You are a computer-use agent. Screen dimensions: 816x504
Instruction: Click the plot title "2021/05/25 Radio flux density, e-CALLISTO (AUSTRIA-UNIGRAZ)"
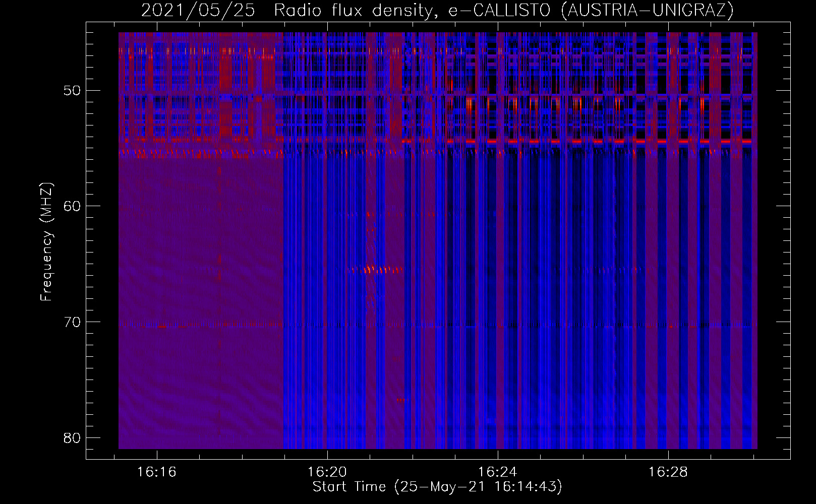[x=437, y=11]
